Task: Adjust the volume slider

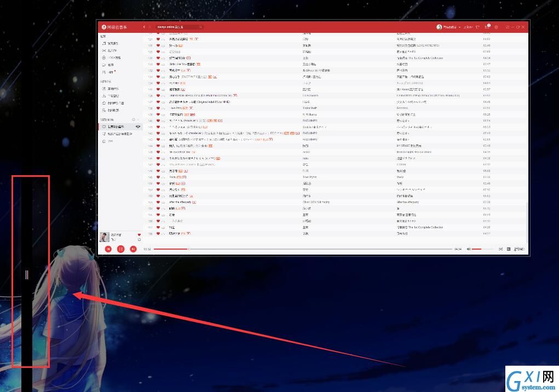Action: pyautogui.click(x=481, y=249)
